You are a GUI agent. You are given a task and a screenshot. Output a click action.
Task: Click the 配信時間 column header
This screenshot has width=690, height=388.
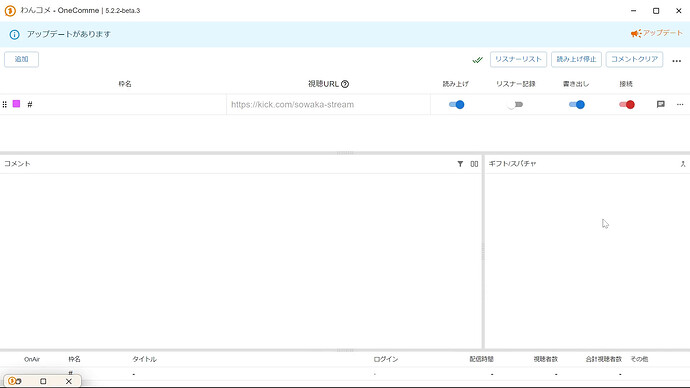coord(481,359)
